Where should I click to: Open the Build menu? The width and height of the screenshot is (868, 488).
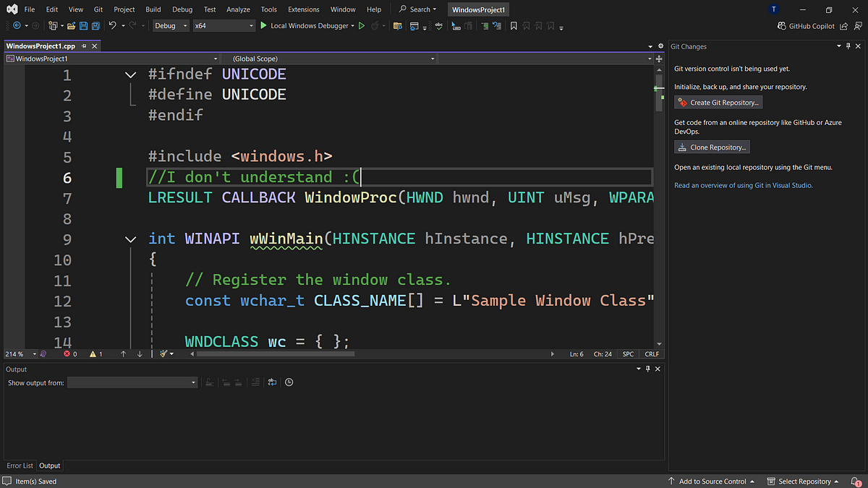pos(153,9)
